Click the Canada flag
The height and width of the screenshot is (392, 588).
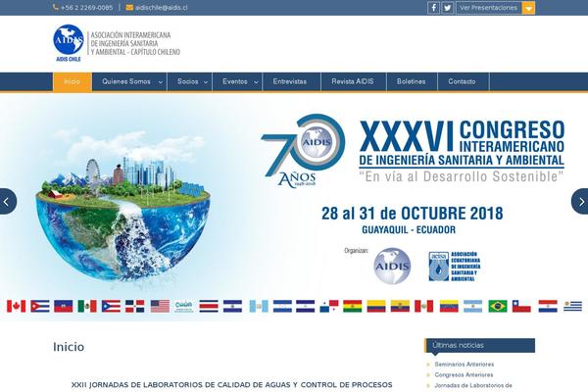click(16, 306)
